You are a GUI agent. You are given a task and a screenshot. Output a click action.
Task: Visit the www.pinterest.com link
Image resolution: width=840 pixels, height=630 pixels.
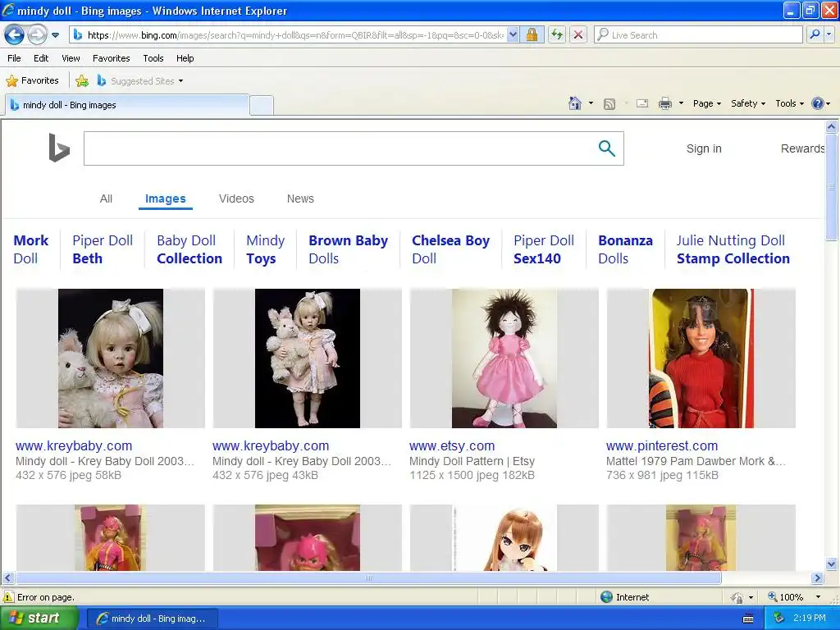point(662,445)
